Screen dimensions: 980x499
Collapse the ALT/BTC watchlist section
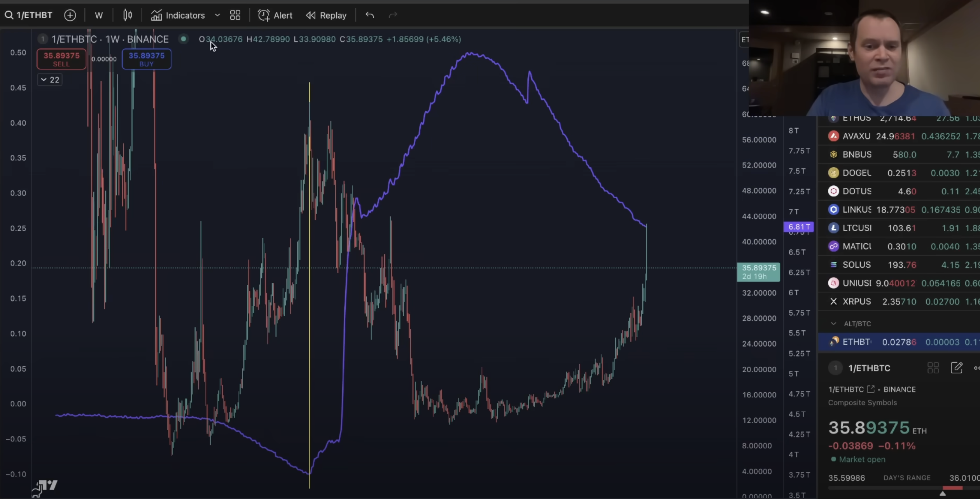point(833,323)
